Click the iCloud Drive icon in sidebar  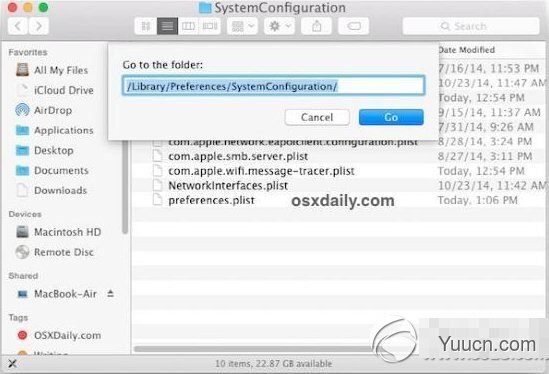22,90
